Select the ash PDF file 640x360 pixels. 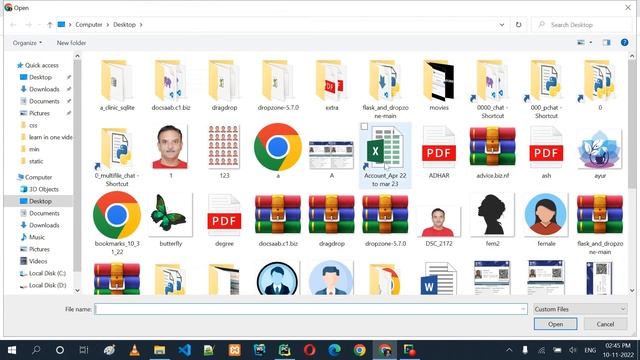pos(546,152)
